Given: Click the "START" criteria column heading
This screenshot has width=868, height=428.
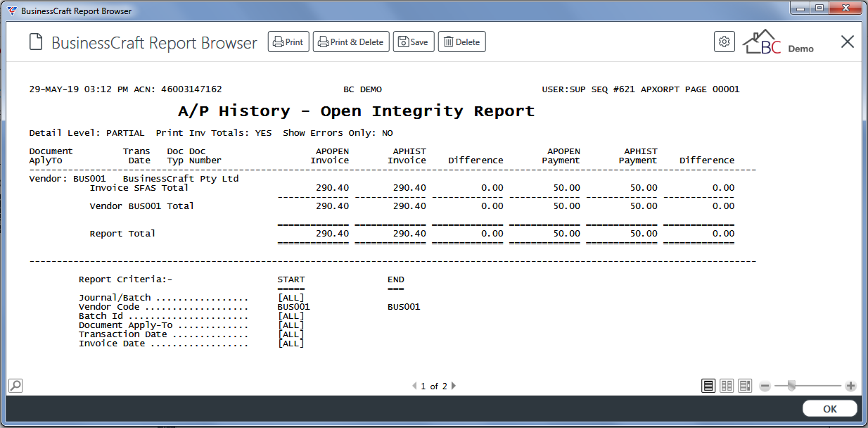Looking at the screenshot, I should coord(291,279).
